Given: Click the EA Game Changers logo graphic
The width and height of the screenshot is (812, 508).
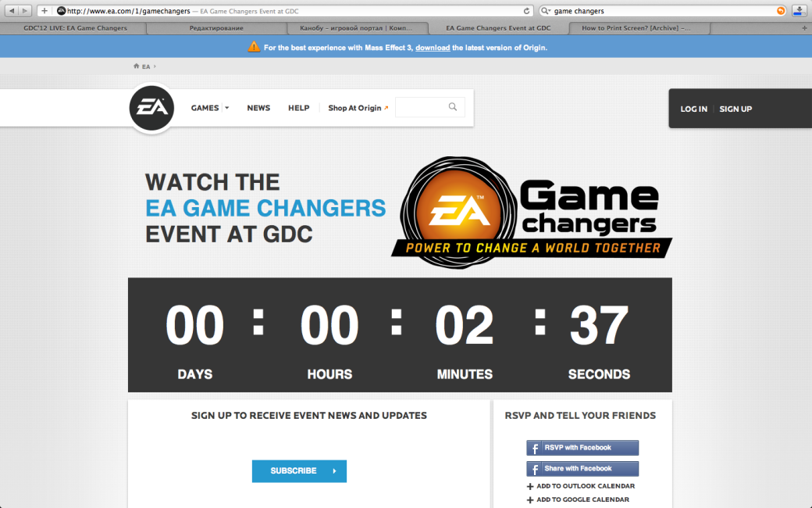Looking at the screenshot, I should (x=532, y=212).
